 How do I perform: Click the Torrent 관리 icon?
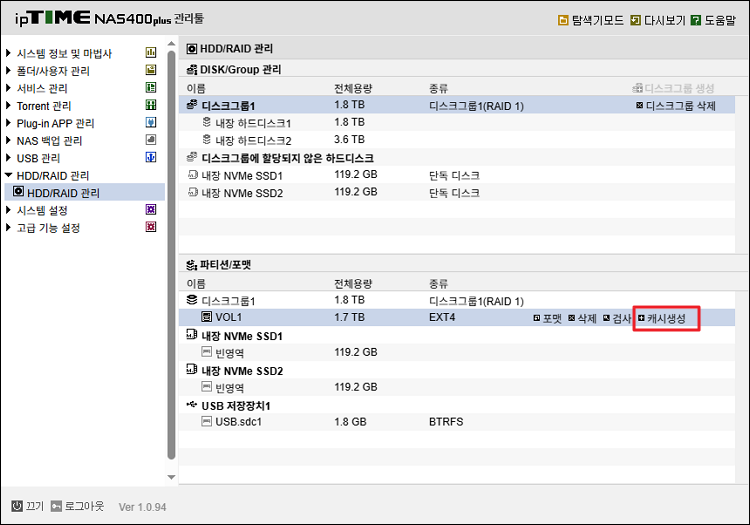(x=151, y=106)
